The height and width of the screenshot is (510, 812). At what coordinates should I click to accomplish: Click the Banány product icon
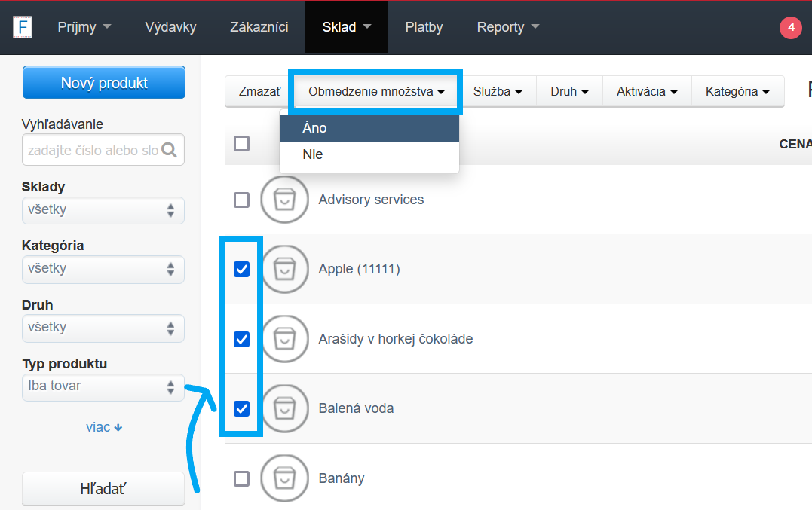(x=284, y=478)
